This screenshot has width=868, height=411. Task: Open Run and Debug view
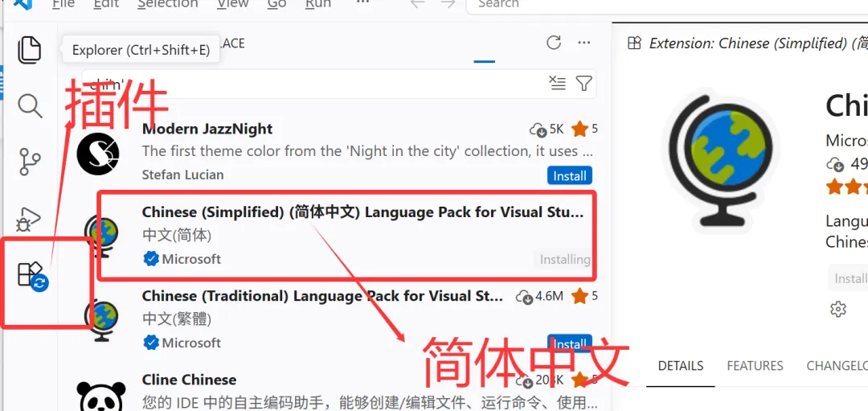pyautogui.click(x=30, y=220)
